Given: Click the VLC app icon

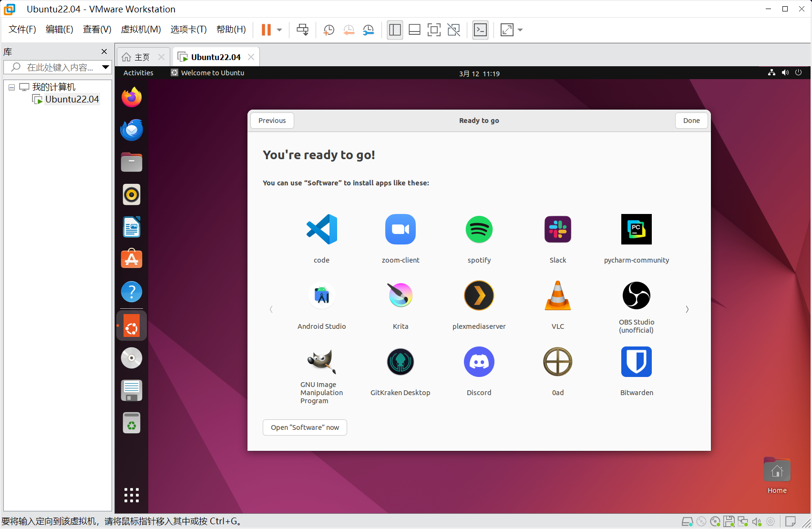Looking at the screenshot, I should pos(557,295).
